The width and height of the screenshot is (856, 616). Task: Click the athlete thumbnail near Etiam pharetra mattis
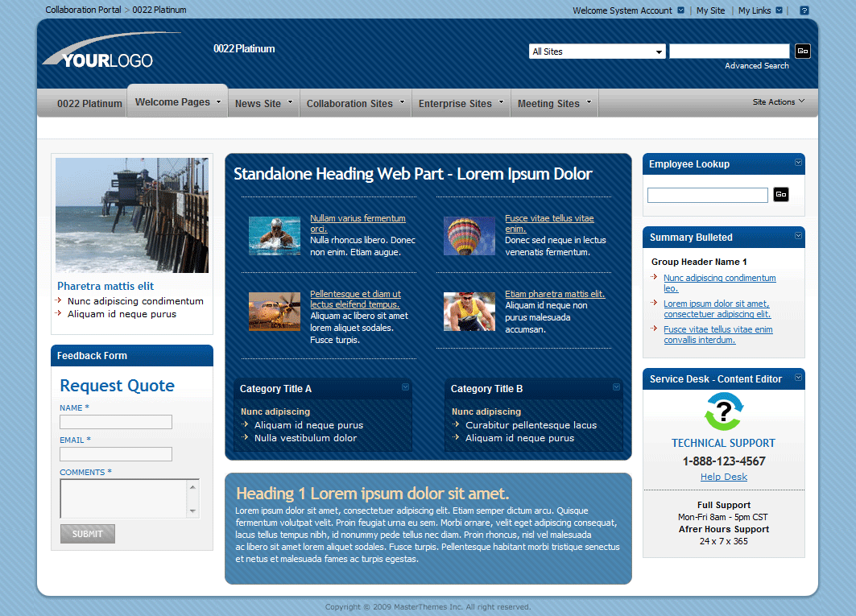[x=469, y=310]
